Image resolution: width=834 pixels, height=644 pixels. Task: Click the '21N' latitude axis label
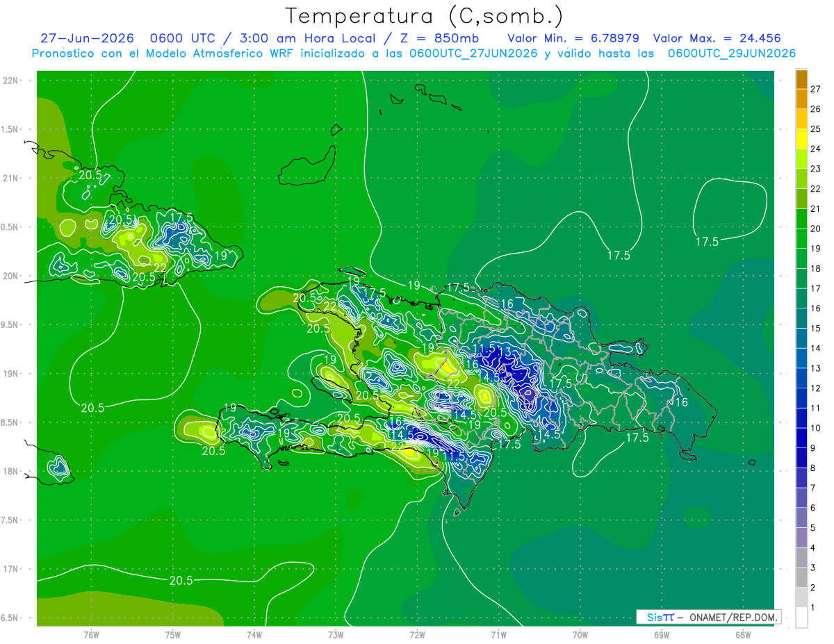click(12, 178)
